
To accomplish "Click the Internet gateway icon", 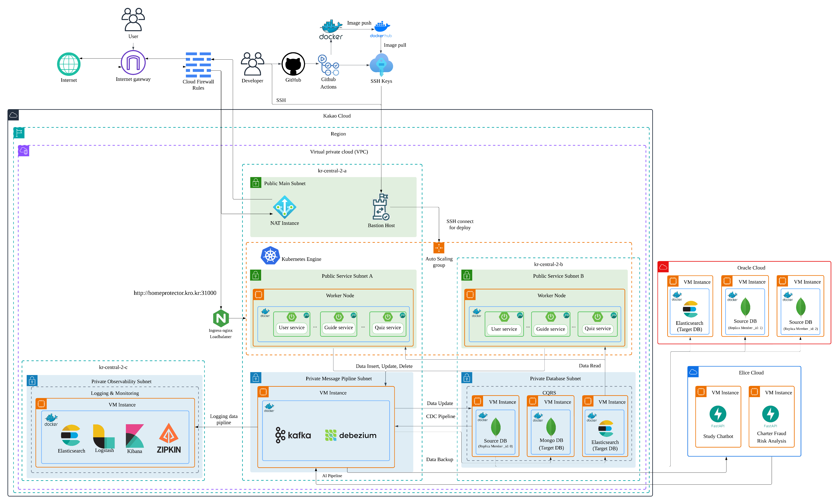I will (133, 63).
